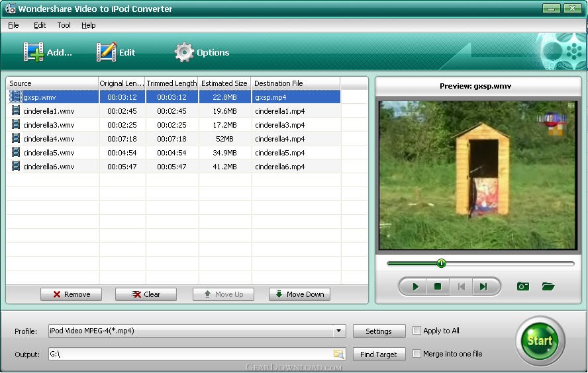588x373 pixels.
Task: Browse output folder icon in Output field
Action: click(338, 354)
